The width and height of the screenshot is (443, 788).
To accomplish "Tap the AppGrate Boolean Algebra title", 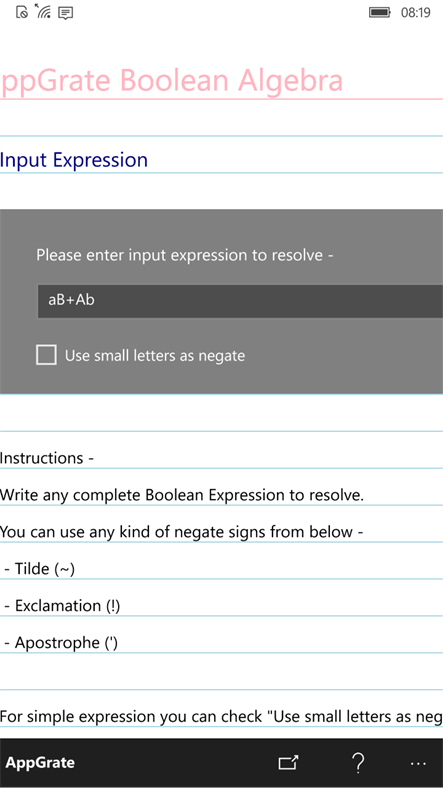I will tap(171, 80).
